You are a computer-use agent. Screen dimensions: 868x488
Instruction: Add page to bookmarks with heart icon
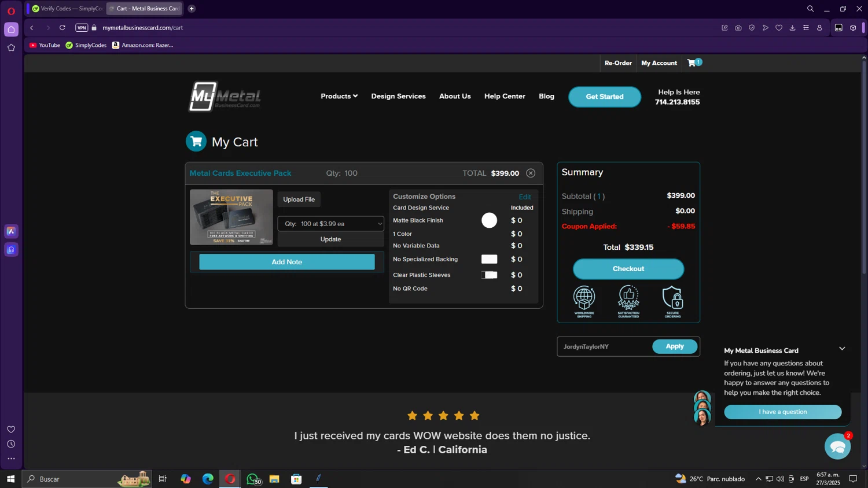779,28
